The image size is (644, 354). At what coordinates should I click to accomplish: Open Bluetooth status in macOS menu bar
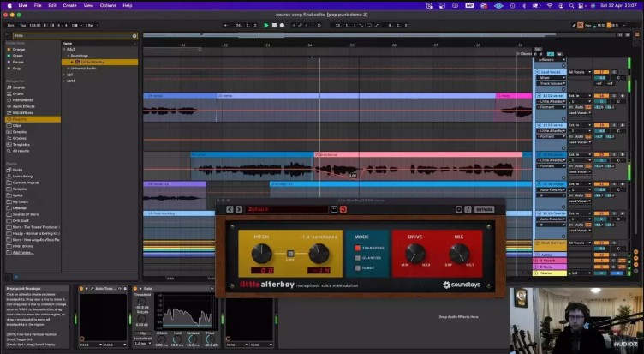[x=523, y=6]
